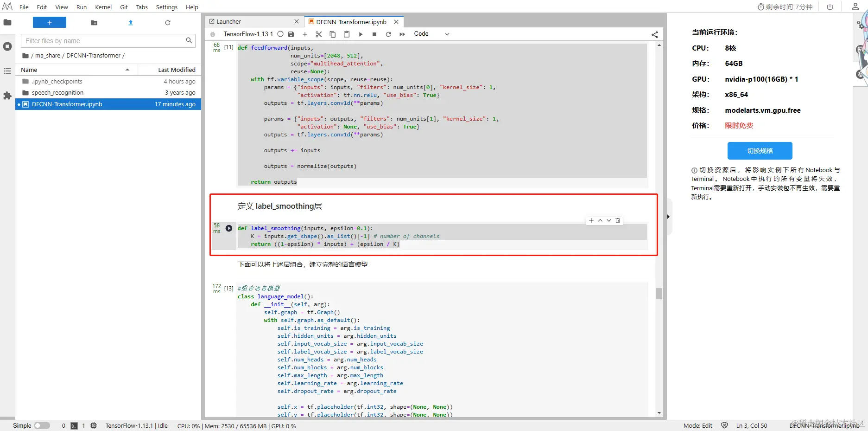Click the notebook vertical scrollbar thumb
The height and width of the screenshot is (431, 868).
tap(659, 294)
